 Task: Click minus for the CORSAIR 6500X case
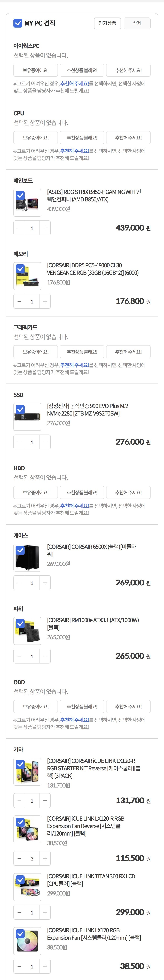click(x=19, y=583)
